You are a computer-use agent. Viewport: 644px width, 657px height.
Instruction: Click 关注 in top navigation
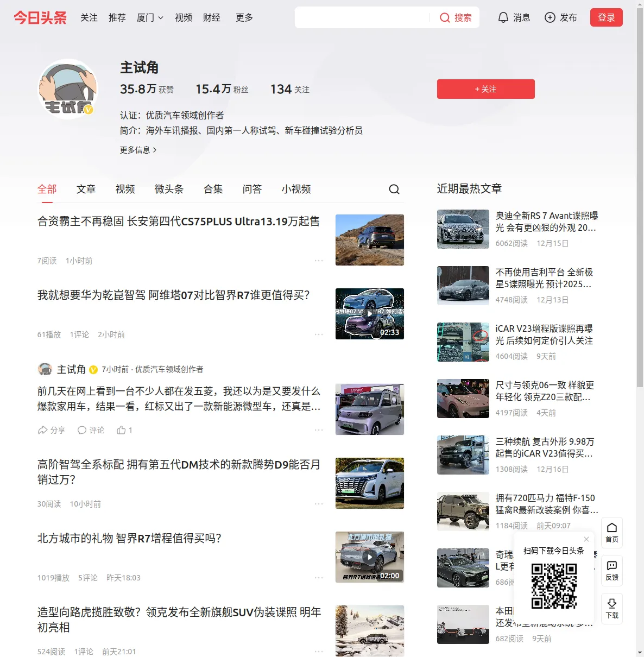(x=89, y=17)
